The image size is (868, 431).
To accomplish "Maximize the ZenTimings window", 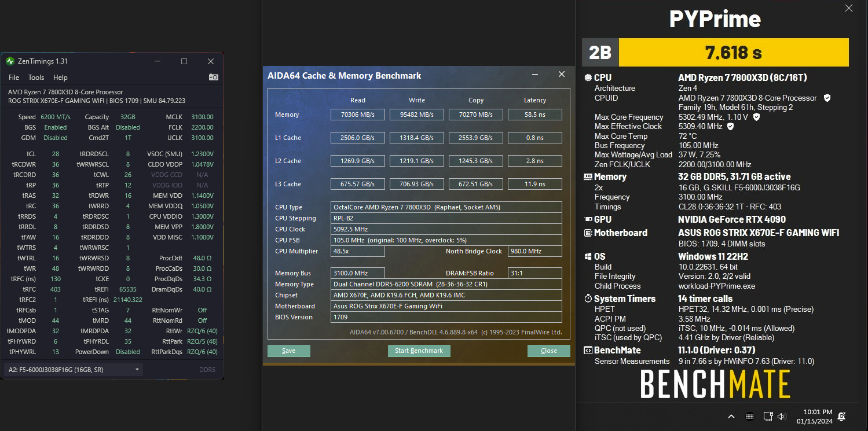I will 184,61.
